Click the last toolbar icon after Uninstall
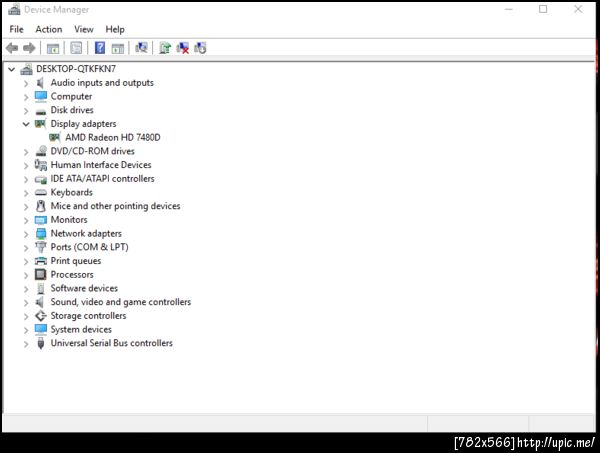Image resolution: width=600 pixels, height=453 pixels. pos(200,48)
